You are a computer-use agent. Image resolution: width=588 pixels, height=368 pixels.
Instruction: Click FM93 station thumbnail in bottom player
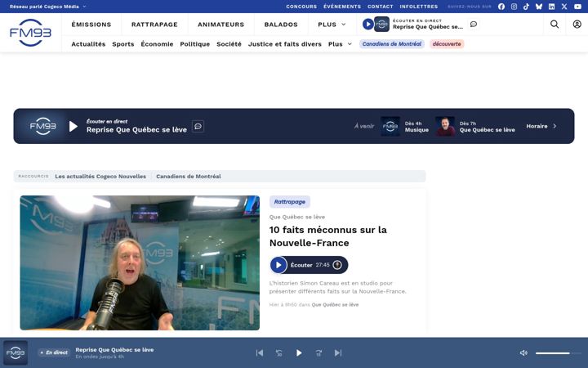click(16, 353)
